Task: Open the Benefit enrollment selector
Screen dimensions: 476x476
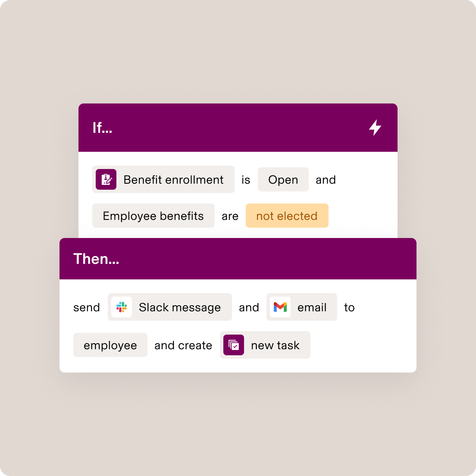Action: click(x=163, y=179)
